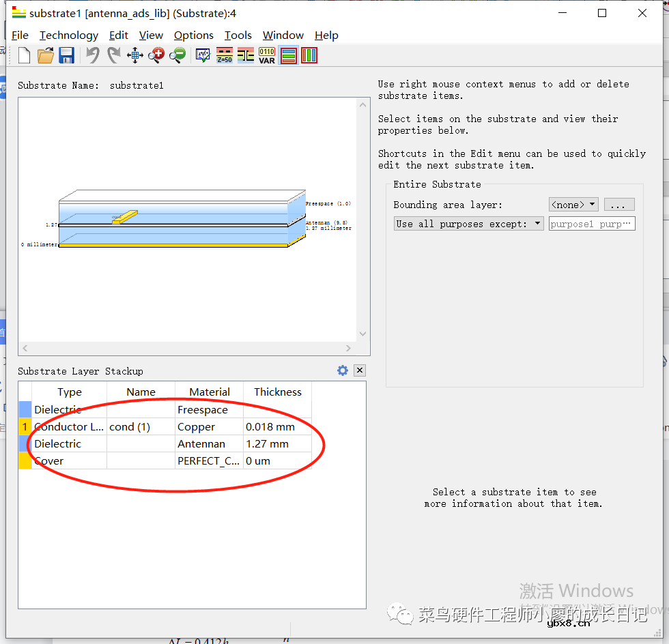Open the VAR variables icon
The width and height of the screenshot is (669, 644).
coord(267,56)
